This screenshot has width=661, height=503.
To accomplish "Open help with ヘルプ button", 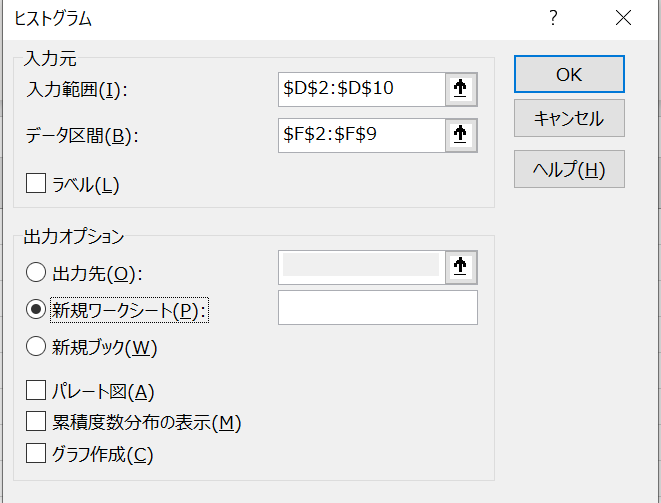I will tap(569, 169).
